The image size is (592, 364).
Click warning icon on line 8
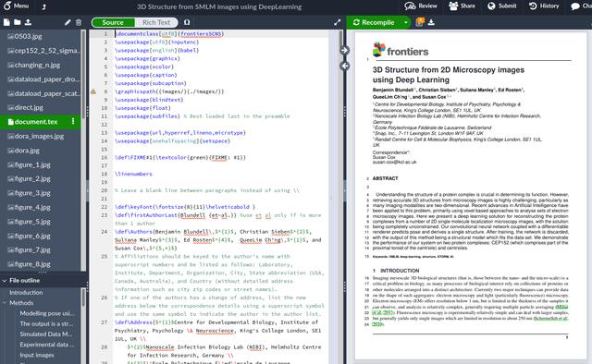(x=93, y=91)
